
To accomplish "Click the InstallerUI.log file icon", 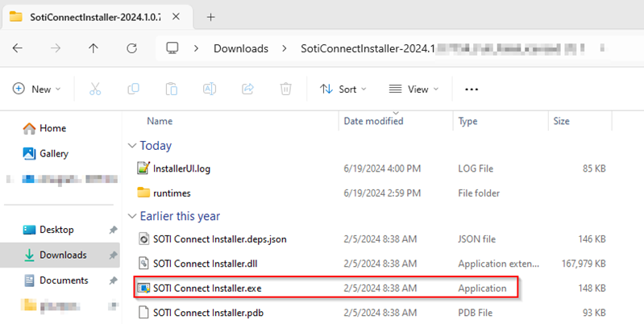I will point(143,168).
